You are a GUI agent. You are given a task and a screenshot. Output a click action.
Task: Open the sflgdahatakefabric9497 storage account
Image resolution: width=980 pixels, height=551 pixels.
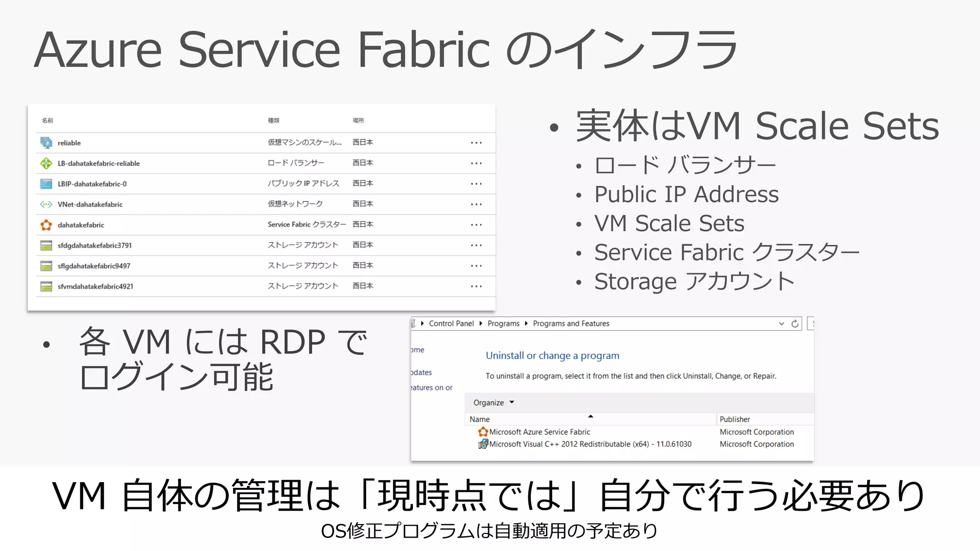(94, 266)
